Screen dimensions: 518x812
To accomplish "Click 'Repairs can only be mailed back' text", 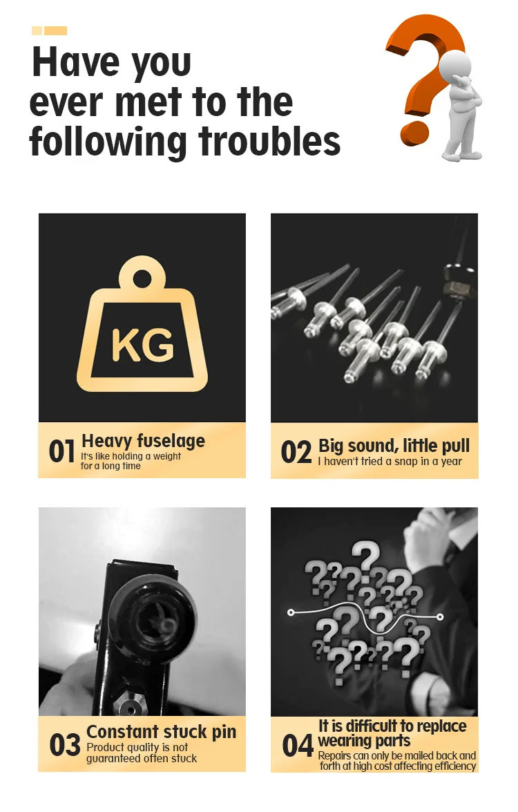I will tap(397, 761).
